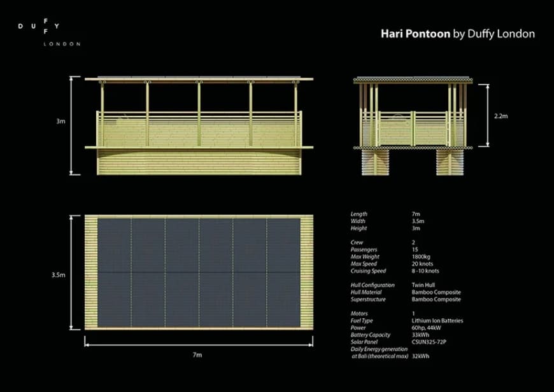Image resolution: width=554 pixels, height=392 pixels.
Task: Click the '32kWh' value
Action: pyautogui.click(x=420, y=356)
